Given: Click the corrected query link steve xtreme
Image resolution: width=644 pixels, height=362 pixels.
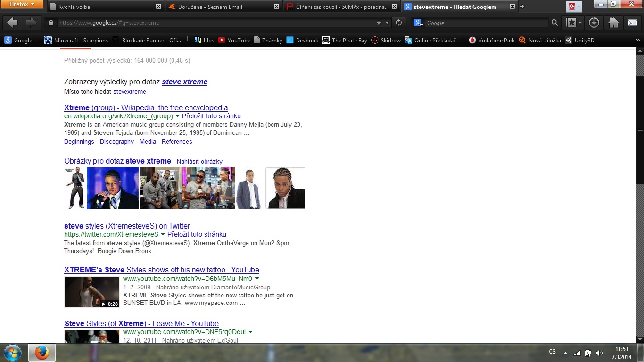Looking at the screenshot, I should 185,82.
